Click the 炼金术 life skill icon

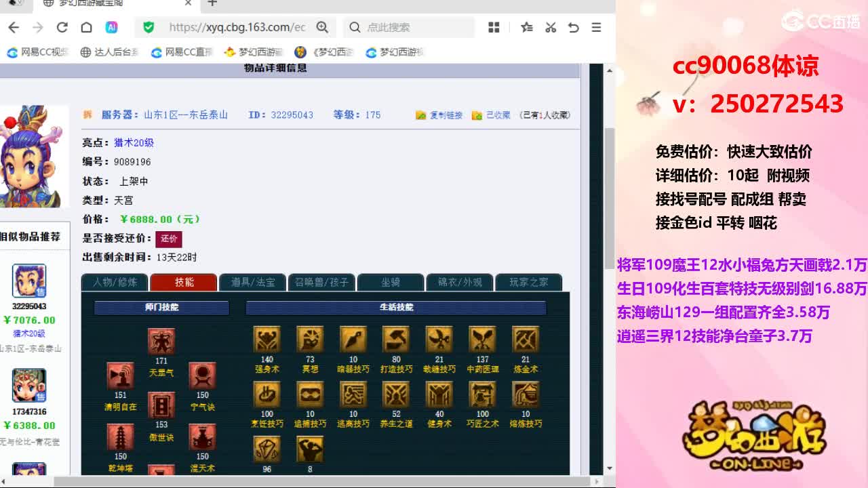525,340
